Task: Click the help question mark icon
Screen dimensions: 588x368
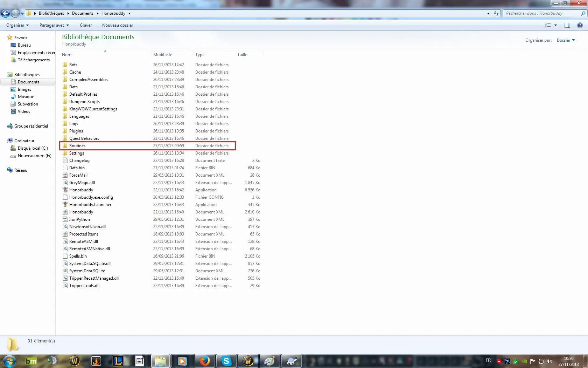Action: pos(580,25)
